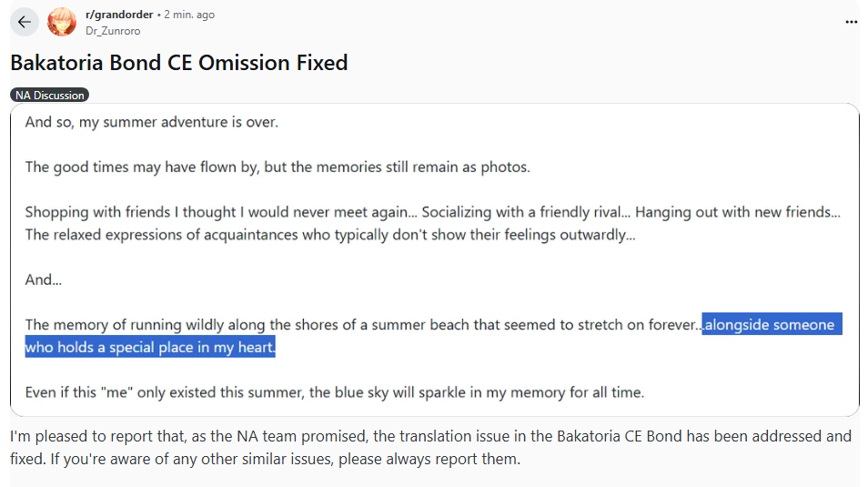Click the "relaxed expressions of acquaintances" line
868x487 pixels.
[x=330, y=234]
